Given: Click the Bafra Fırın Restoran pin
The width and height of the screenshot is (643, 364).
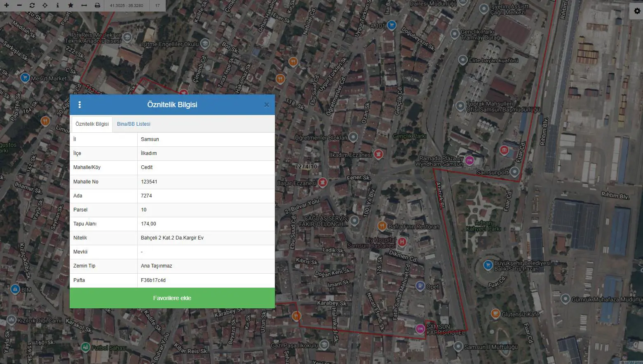Looking at the screenshot, I should tap(382, 225).
